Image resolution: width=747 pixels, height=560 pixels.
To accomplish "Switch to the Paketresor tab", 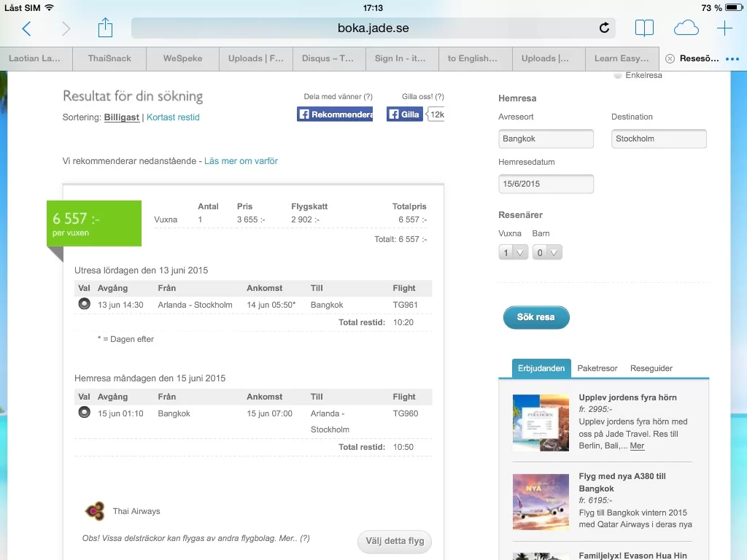I will point(597,368).
